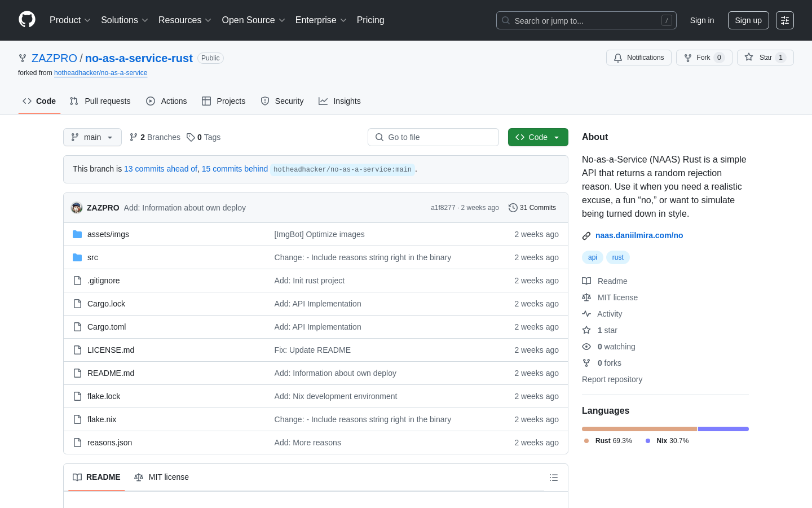
Task: Switch to the Security tab
Action: [x=282, y=101]
